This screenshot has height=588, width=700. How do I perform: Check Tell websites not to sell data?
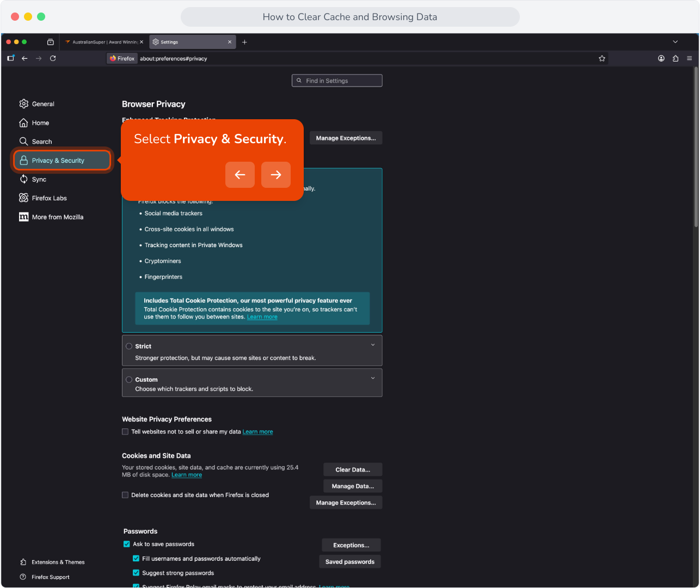pyautogui.click(x=125, y=432)
